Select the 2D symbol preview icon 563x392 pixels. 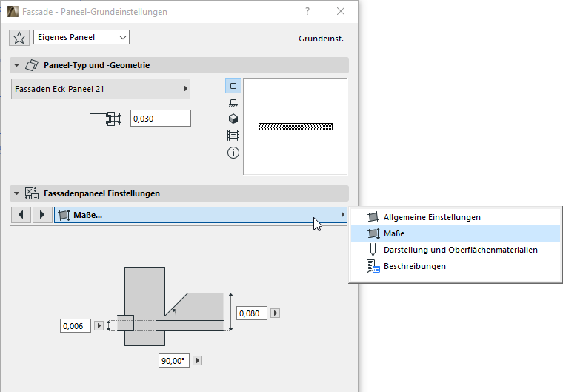[233, 86]
